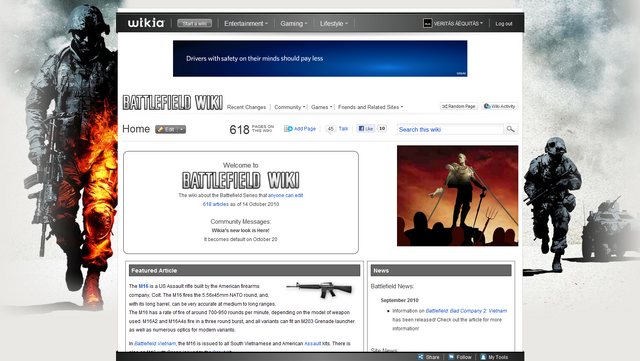Viewport: 640px width, 361px height.
Task: Click the Battlefield Wiki header logo
Action: tap(173, 103)
